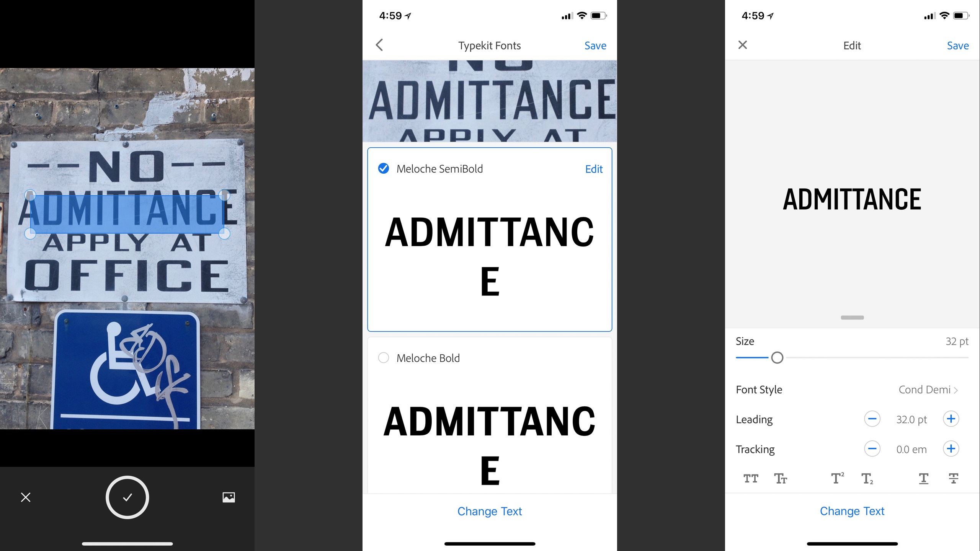This screenshot has height=551, width=980.
Task: Cancel the camera capture with the X
Action: point(25,497)
